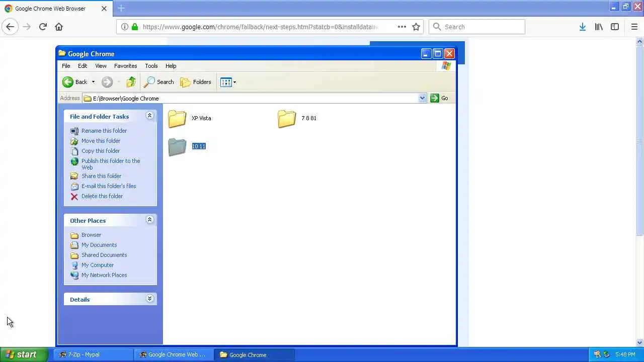
Task: Open the Tools menu
Action: (151, 66)
